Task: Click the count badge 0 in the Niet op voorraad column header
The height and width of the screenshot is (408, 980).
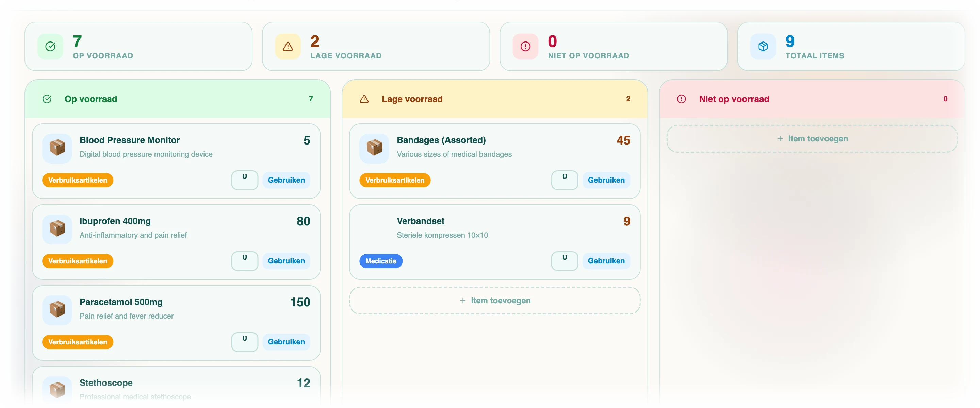Action: pos(945,99)
